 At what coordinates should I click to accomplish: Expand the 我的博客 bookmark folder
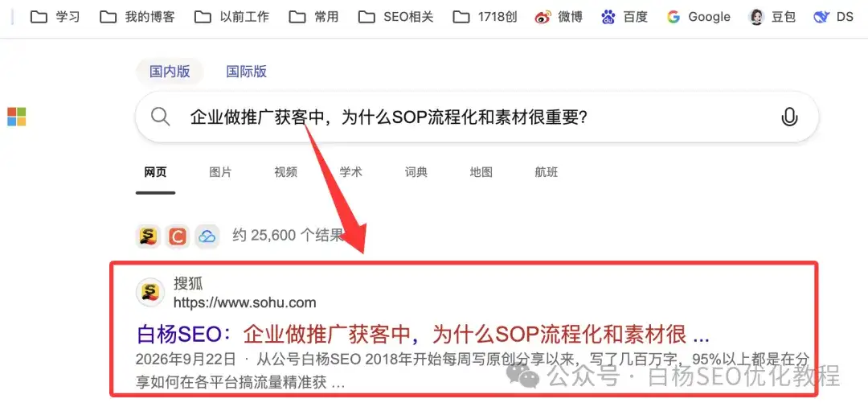[x=137, y=17]
